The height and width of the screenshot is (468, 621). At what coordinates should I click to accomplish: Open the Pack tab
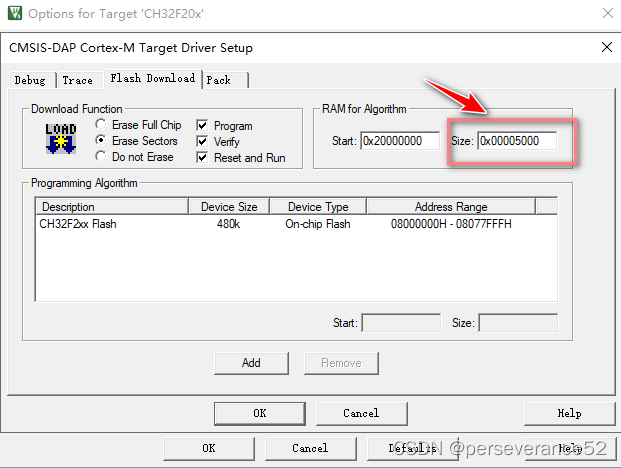(225, 80)
